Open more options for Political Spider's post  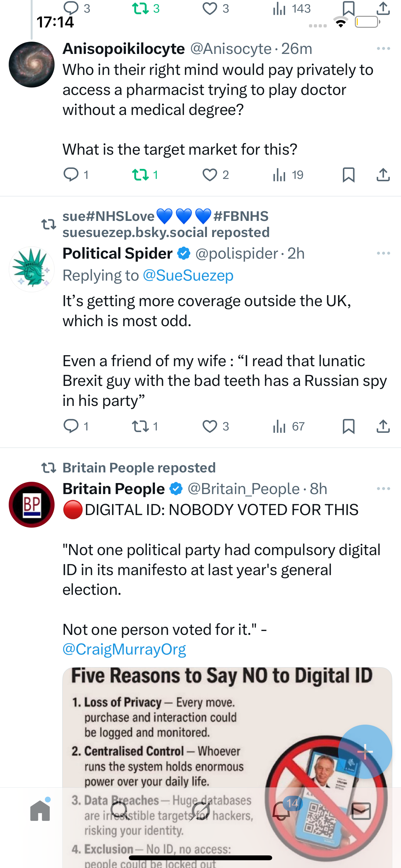384,253
